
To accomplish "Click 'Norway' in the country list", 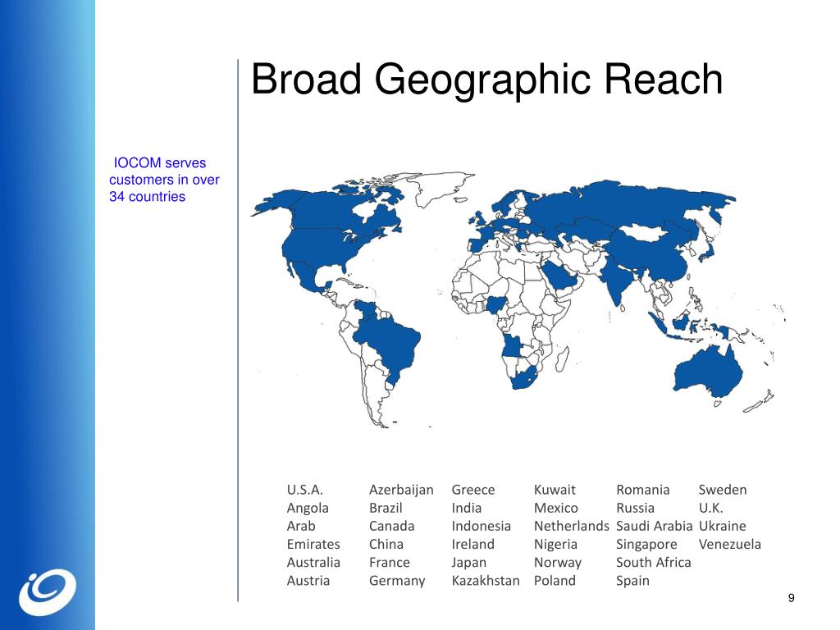I will tap(558, 563).
